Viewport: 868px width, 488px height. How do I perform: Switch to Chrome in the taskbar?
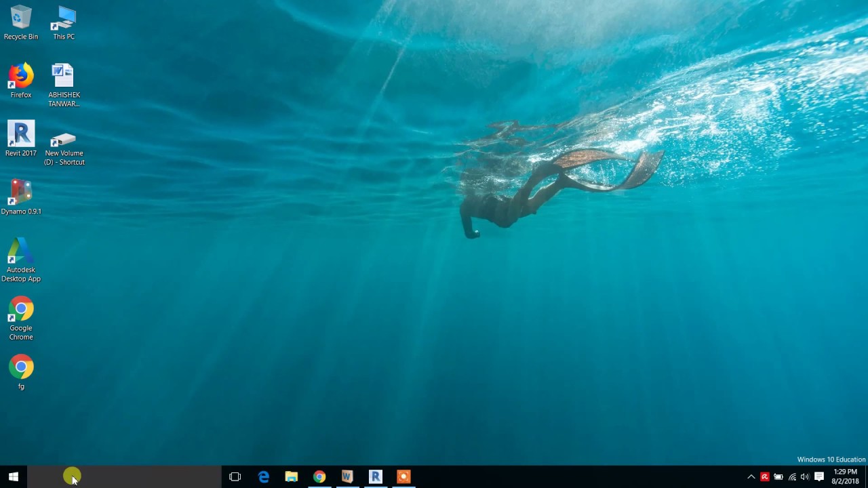pos(319,476)
